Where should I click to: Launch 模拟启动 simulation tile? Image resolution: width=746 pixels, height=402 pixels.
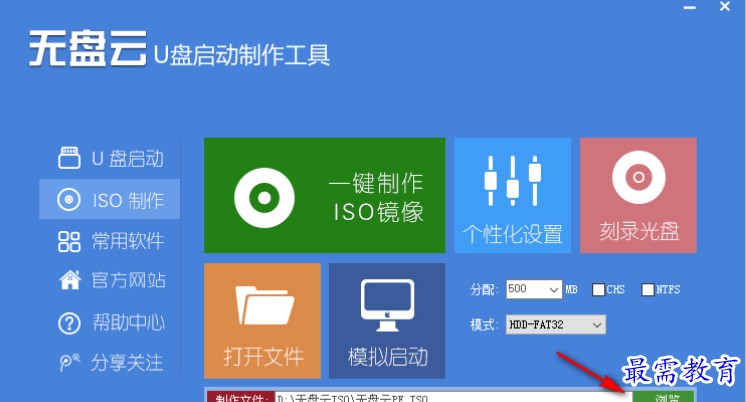(x=387, y=321)
